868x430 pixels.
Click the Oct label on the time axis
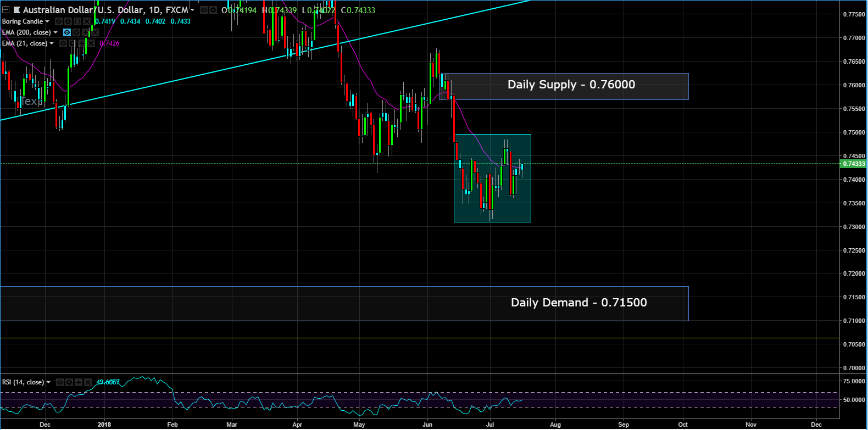pos(683,425)
